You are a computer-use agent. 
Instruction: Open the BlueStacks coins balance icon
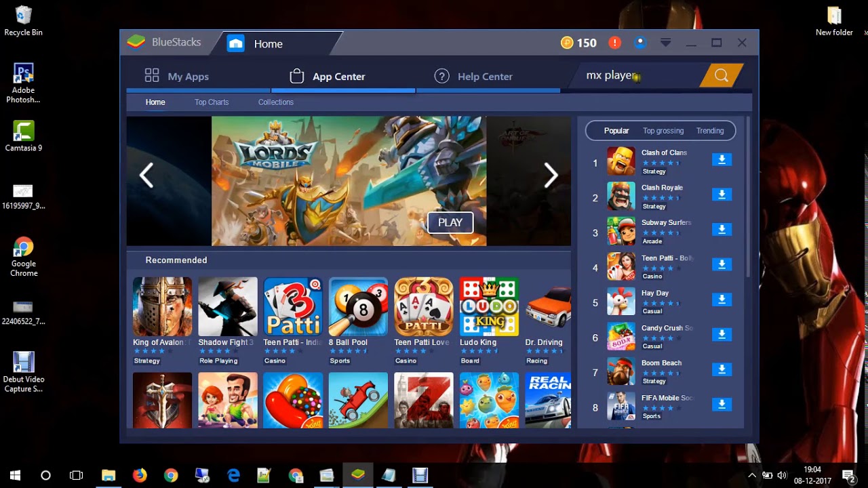[567, 43]
